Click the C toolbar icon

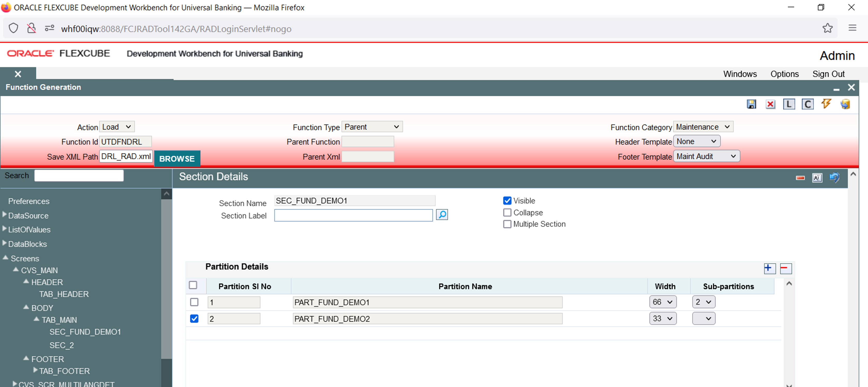pos(807,104)
